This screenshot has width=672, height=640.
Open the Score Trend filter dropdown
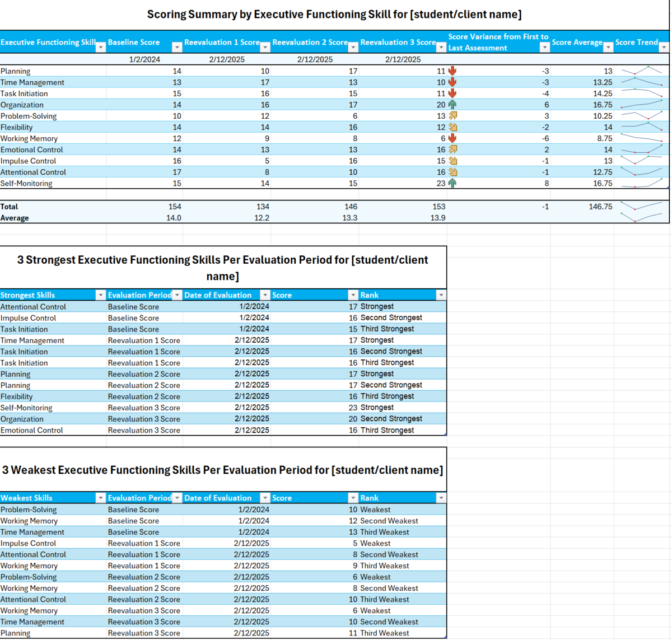coord(664,48)
